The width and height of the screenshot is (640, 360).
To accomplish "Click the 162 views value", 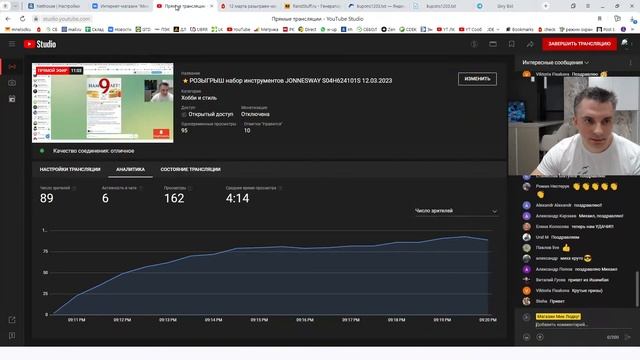I will pos(174,198).
